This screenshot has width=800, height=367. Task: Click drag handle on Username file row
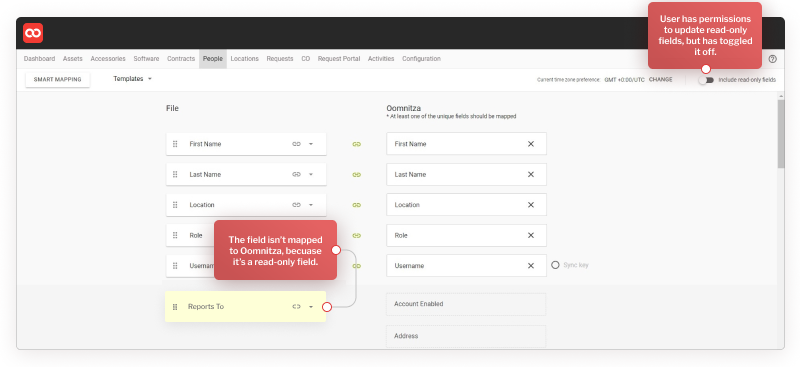tap(175, 266)
